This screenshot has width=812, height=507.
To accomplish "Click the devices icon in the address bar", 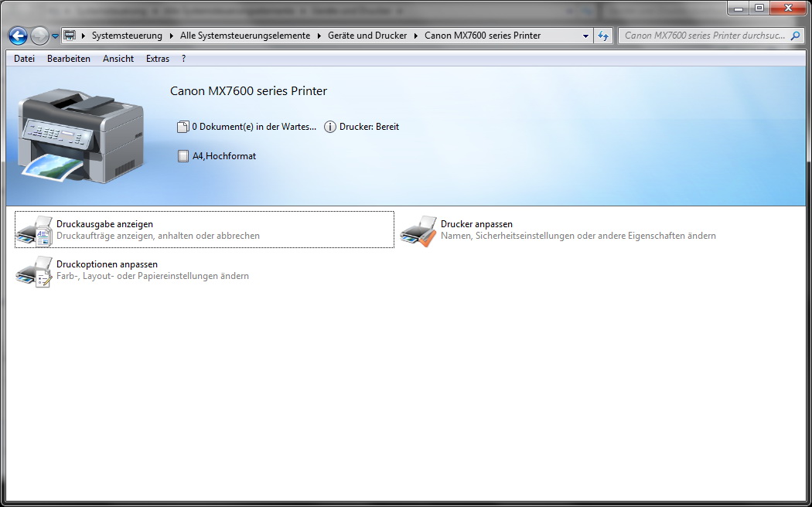I will [70, 36].
